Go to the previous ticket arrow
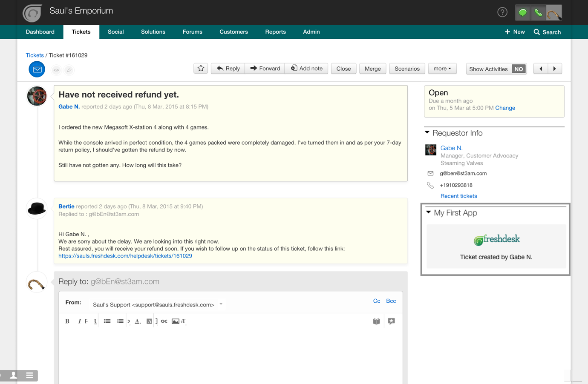The height and width of the screenshot is (384, 588). (x=541, y=69)
